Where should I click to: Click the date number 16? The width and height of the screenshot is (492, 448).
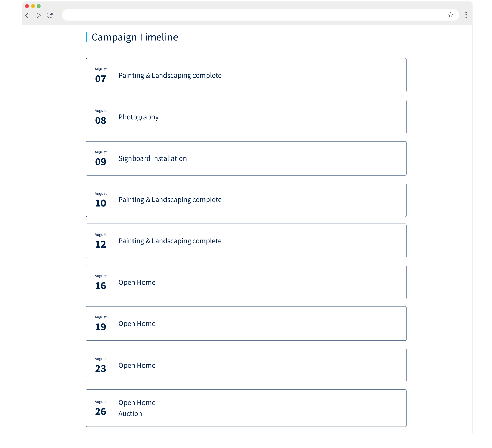[100, 286]
